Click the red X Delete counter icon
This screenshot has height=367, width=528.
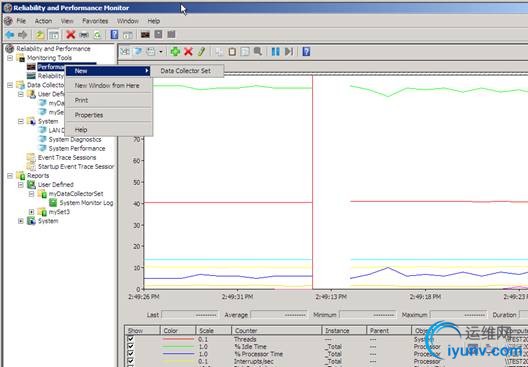(x=188, y=52)
